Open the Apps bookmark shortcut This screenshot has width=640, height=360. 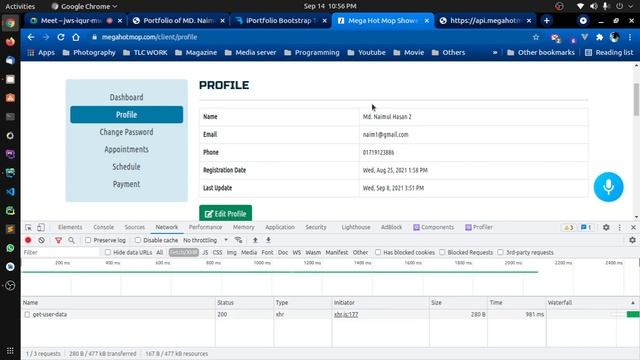[41, 52]
